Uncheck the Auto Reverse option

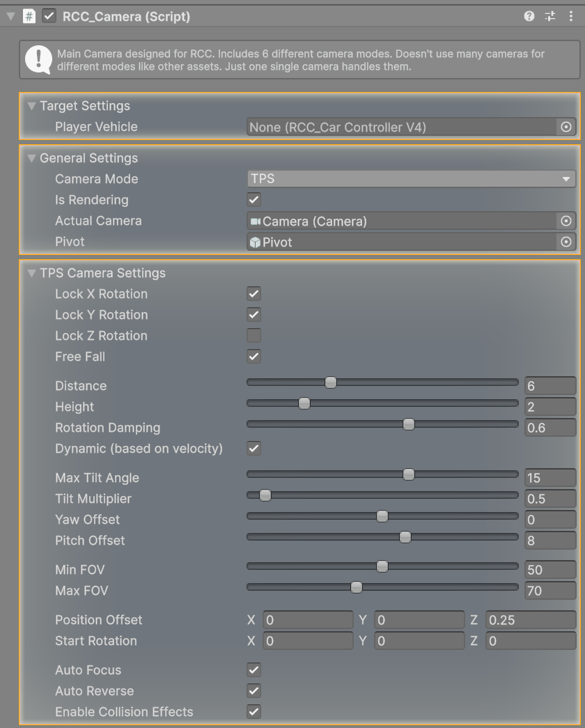(x=253, y=691)
